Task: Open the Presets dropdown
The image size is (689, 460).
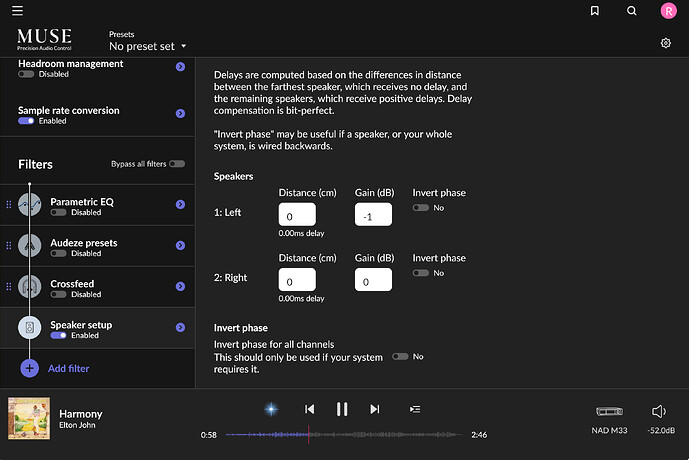Action: click(x=148, y=46)
